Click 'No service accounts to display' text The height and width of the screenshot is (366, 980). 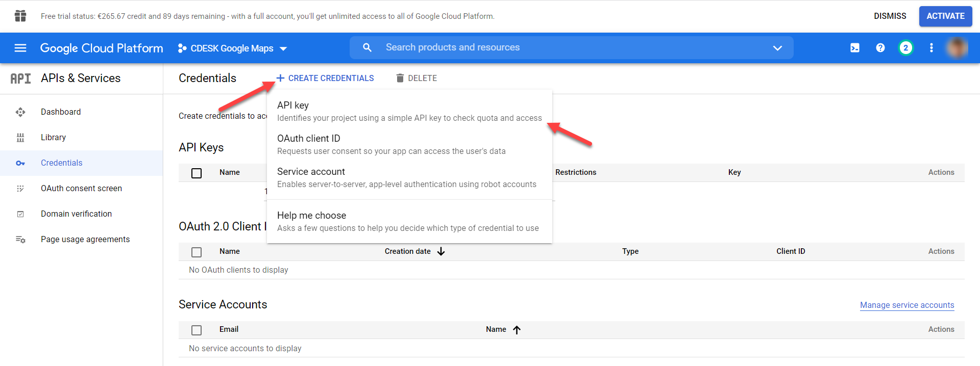pos(245,348)
